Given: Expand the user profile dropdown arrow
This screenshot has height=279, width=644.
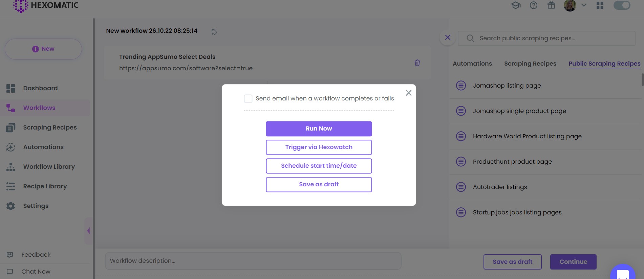Looking at the screenshot, I should 584,5.
